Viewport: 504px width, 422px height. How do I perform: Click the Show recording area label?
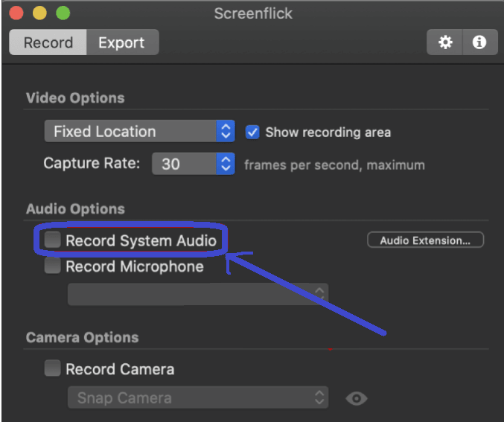328,132
